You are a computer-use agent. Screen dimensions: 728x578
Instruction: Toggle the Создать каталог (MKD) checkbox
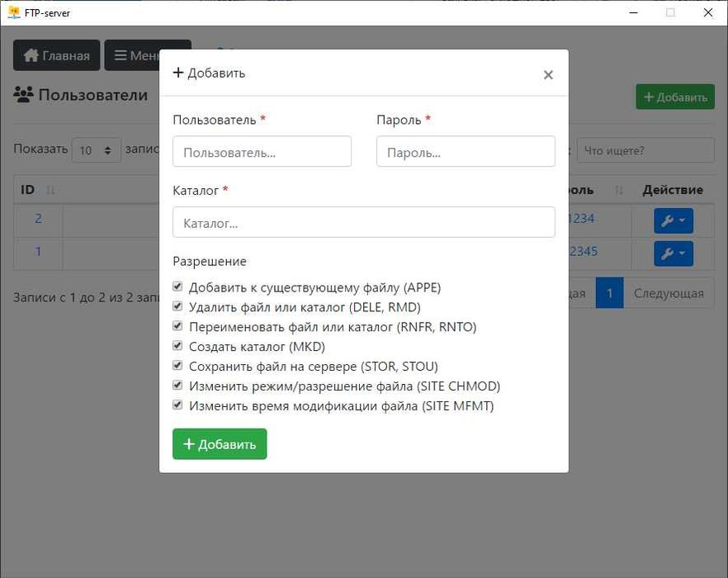pyautogui.click(x=177, y=346)
